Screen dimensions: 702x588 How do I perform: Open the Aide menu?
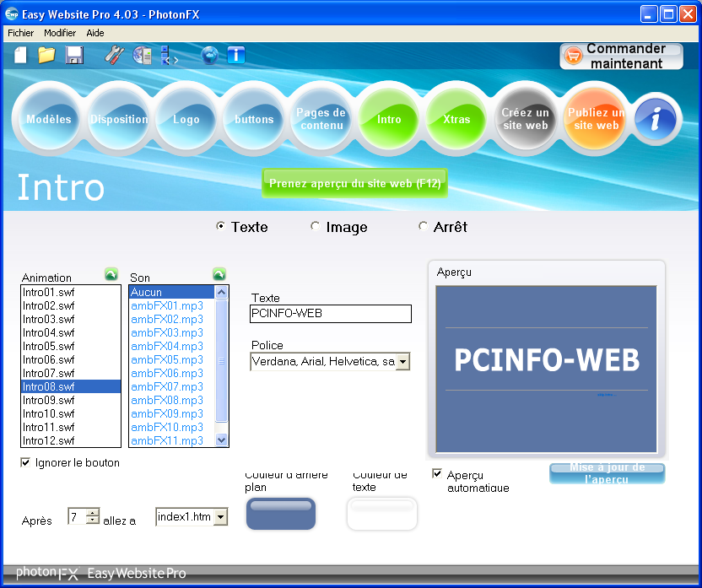(95, 33)
